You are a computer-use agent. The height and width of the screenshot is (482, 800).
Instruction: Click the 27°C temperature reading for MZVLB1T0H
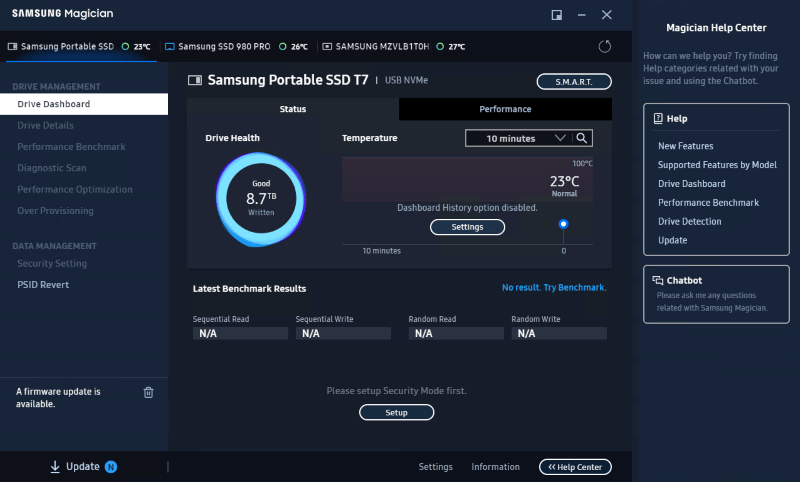[x=457, y=46]
